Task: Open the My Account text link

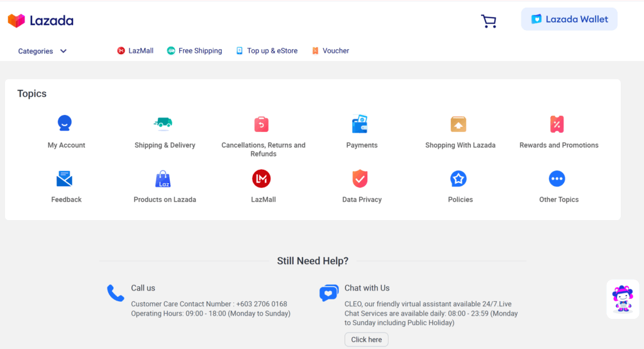Action: tap(66, 145)
